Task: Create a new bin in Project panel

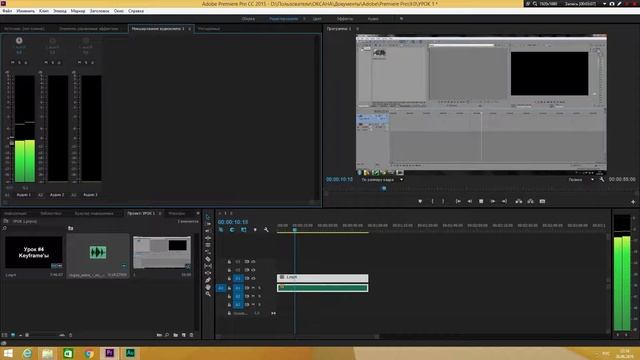Action: [176, 335]
